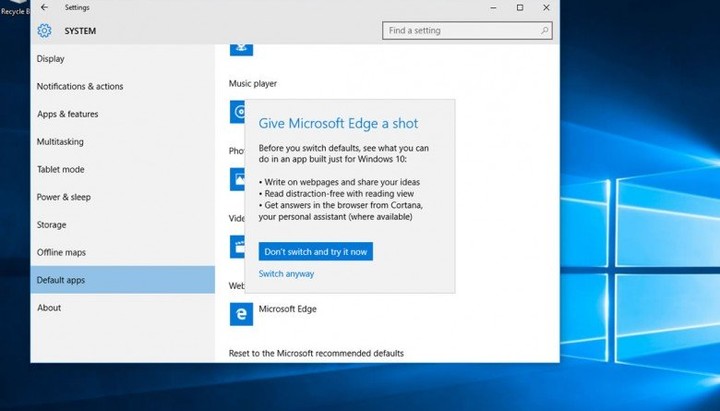This screenshot has width=720, height=411.
Task: Click the Microsoft Edge web browser icon
Action: tap(240, 313)
